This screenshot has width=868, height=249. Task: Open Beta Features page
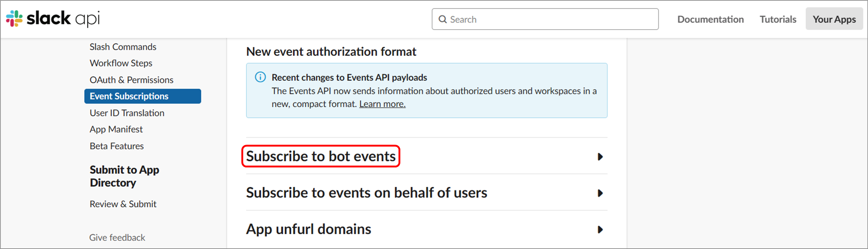tap(117, 146)
